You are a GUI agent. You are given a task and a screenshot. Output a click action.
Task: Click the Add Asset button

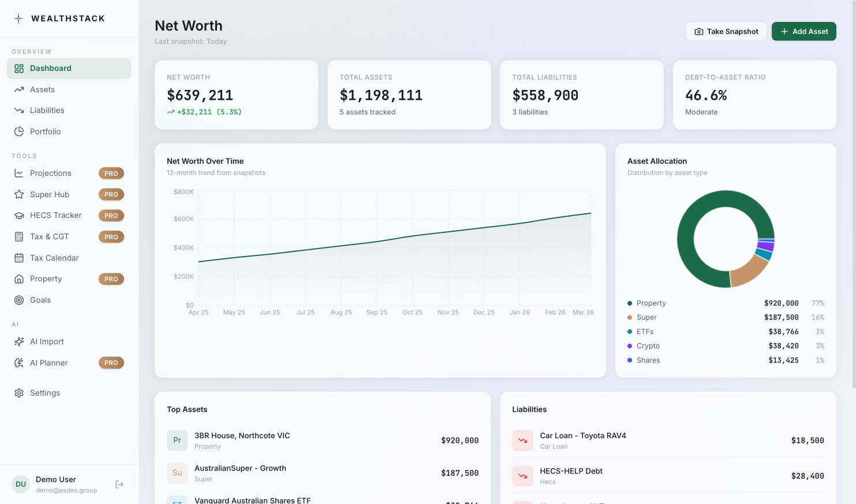[803, 31]
